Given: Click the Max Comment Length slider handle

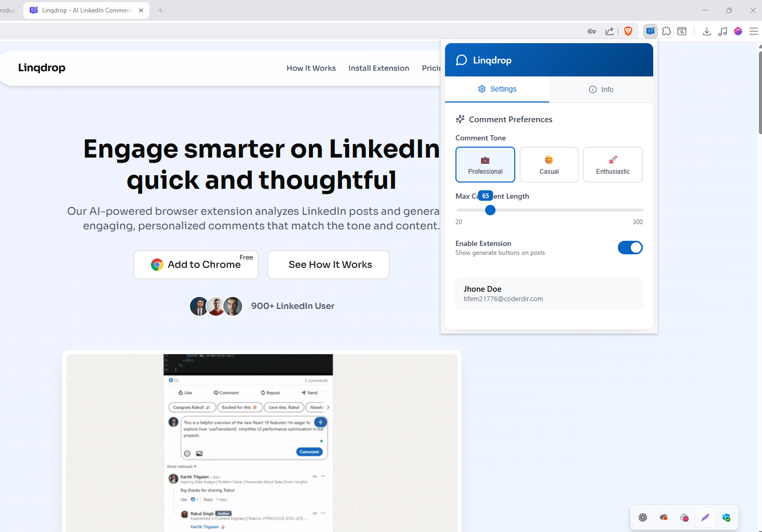Looking at the screenshot, I should click(x=490, y=210).
